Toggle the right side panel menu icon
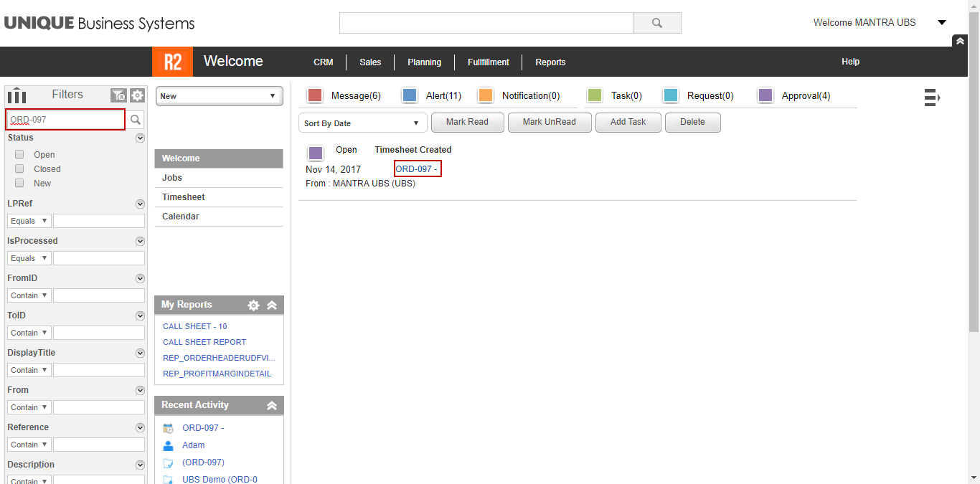 point(931,97)
